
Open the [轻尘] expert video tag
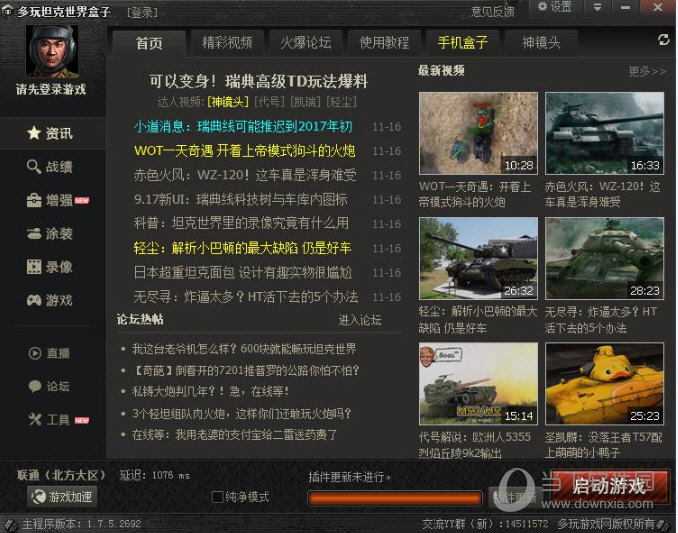pyautogui.click(x=342, y=102)
